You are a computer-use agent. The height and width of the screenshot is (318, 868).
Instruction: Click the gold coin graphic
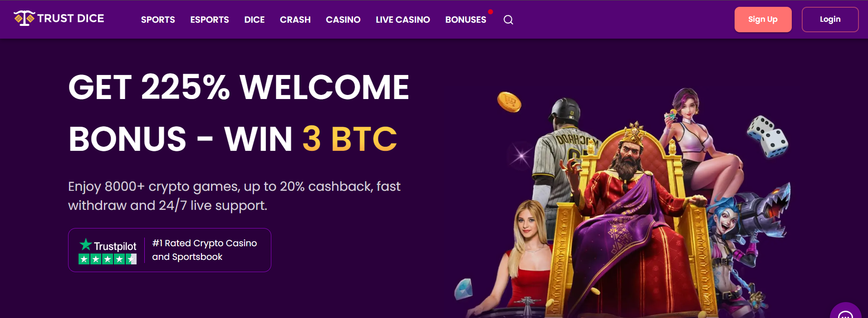click(x=509, y=102)
